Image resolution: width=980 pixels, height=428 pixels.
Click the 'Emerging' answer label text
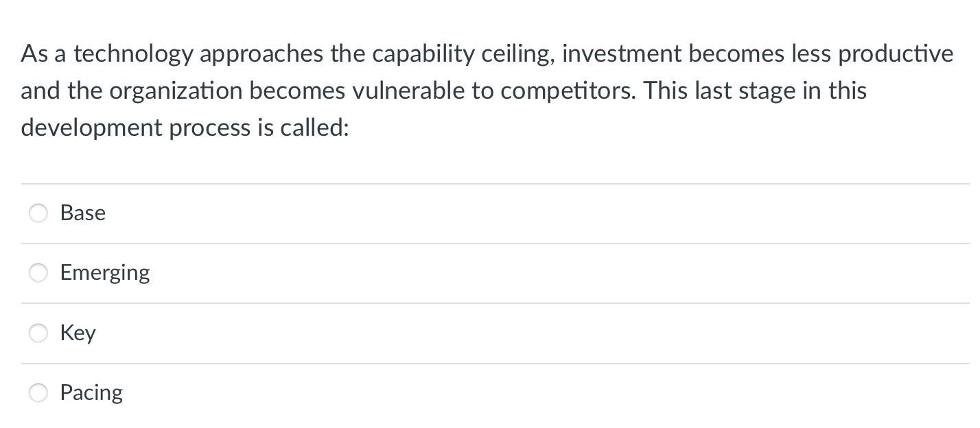coord(104,273)
